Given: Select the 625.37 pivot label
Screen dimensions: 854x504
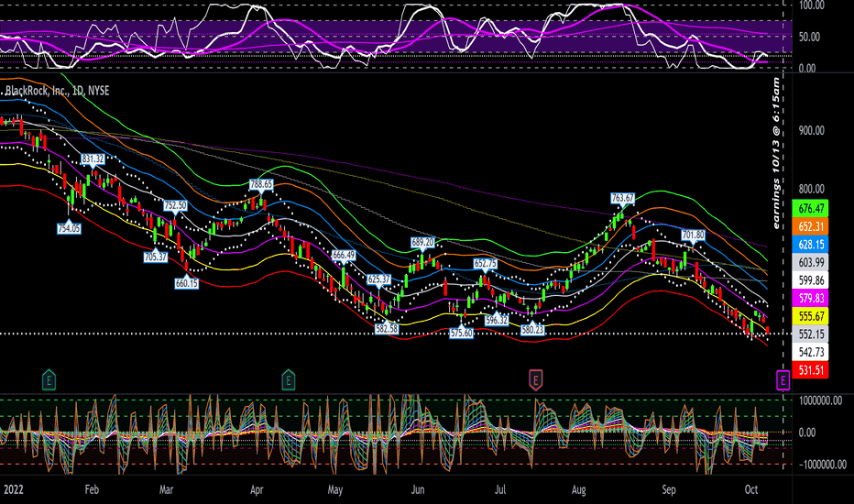Looking at the screenshot, I should pos(379,279).
